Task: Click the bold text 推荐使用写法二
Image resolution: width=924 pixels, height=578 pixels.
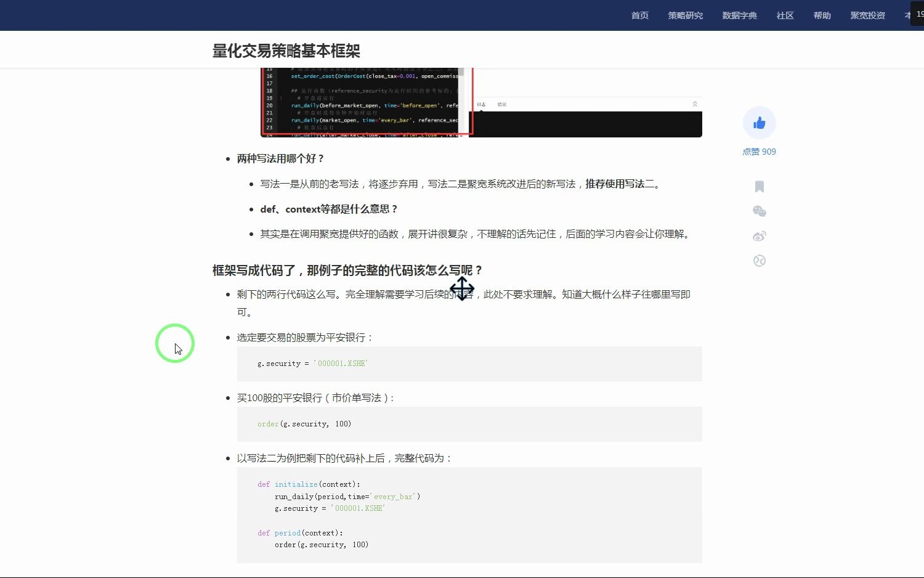Action: point(620,184)
